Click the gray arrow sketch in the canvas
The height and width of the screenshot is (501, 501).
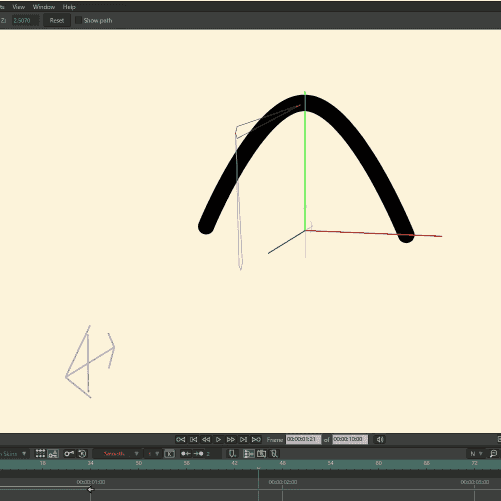(x=89, y=362)
